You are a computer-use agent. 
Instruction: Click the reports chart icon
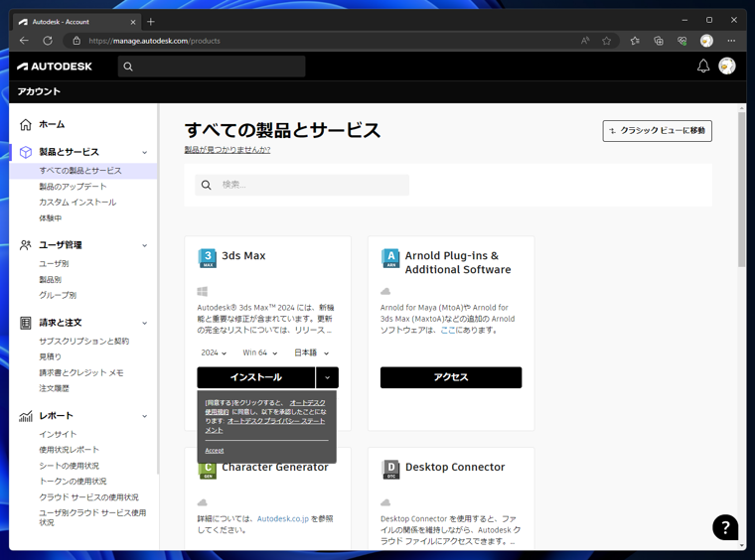click(26, 416)
